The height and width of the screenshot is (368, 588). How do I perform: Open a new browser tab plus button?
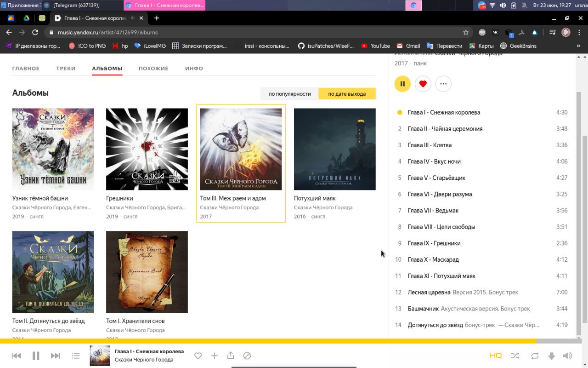tap(157, 18)
